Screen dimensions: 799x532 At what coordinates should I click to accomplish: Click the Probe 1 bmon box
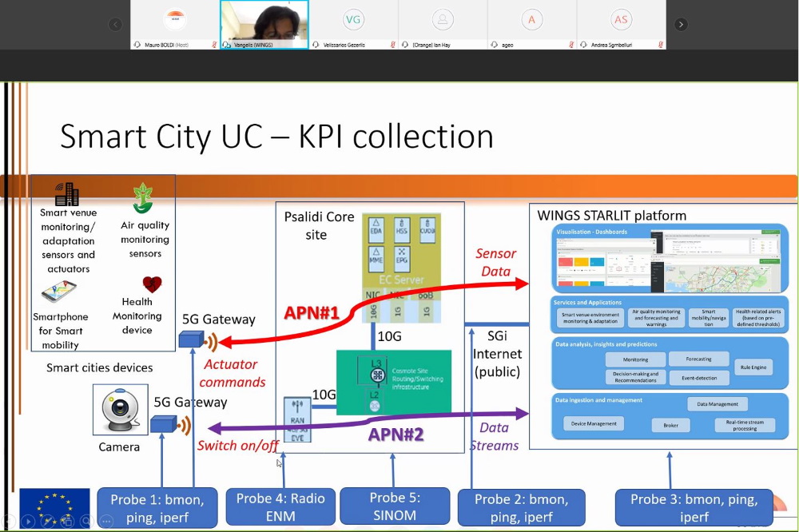coord(157,507)
